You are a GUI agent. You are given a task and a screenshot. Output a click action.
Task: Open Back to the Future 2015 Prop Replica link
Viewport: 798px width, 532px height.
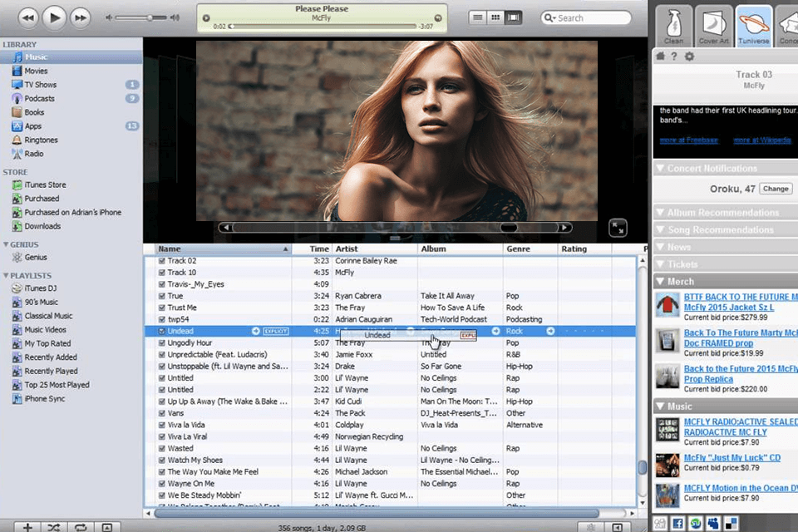[x=741, y=374]
